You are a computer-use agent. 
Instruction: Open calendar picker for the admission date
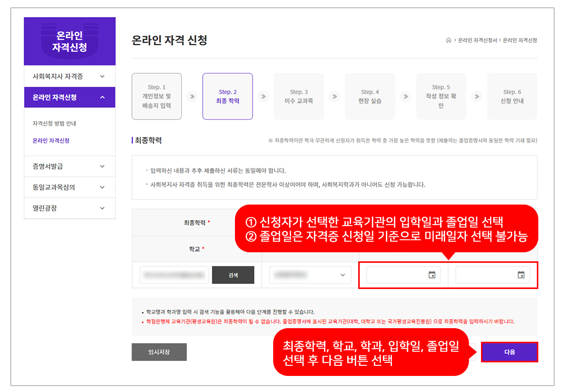(x=432, y=275)
